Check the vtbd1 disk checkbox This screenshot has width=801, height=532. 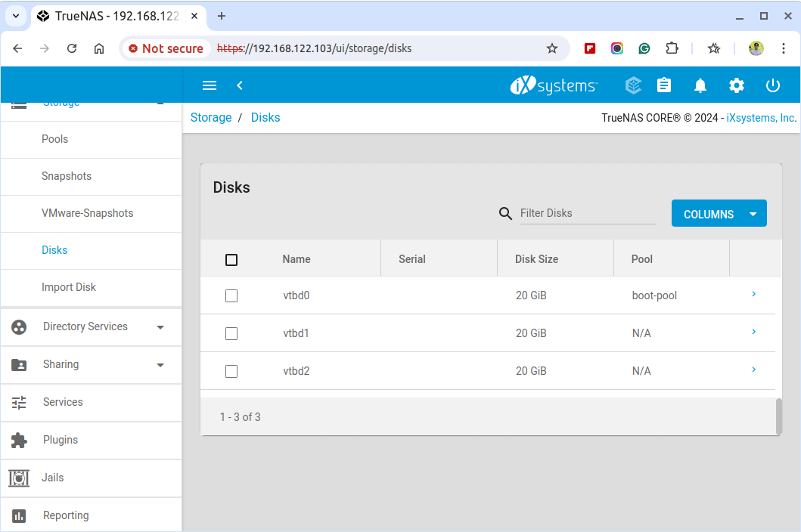point(231,334)
